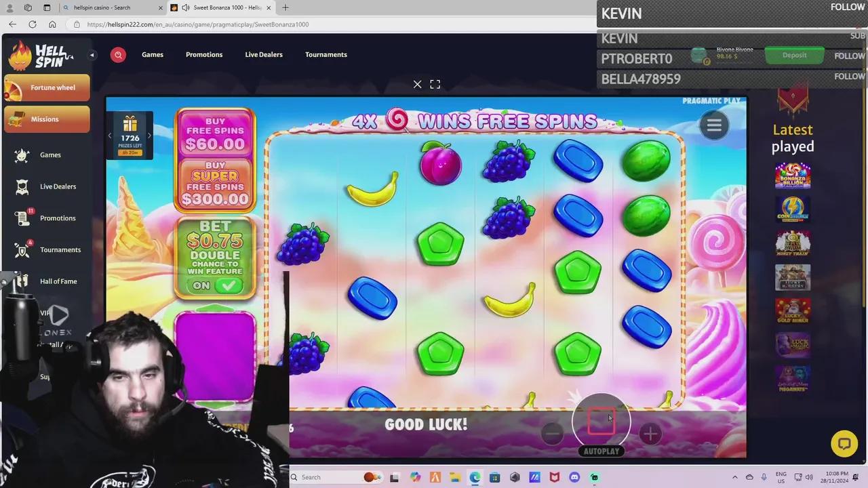This screenshot has height=488, width=868.
Task: Toggle the Double Chance feature ON checkbox
Action: (229, 285)
